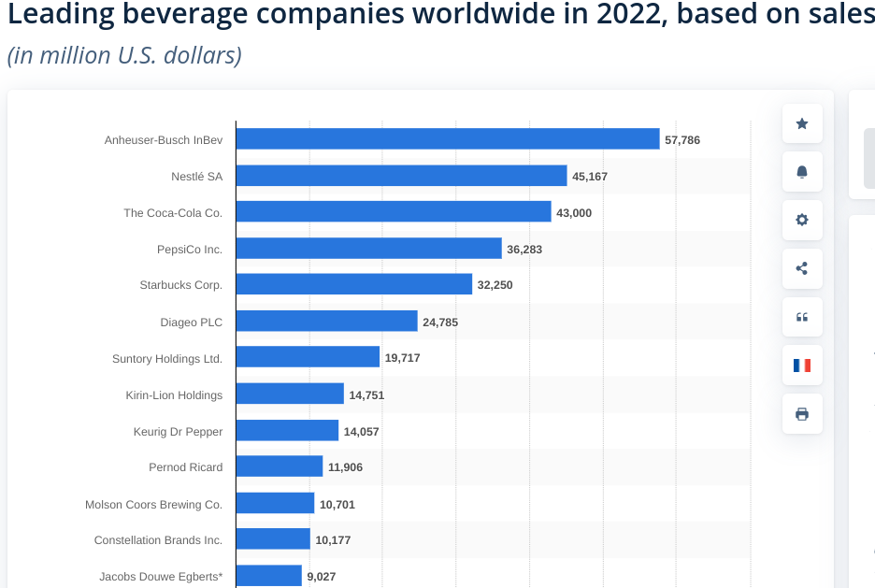Click the printer icon
The width and height of the screenshot is (875, 588).
[x=802, y=414]
